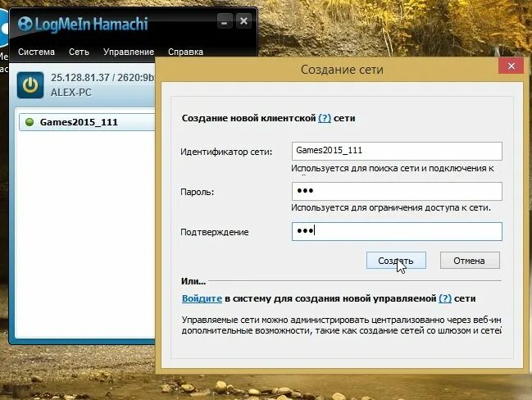The height and width of the screenshot is (400, 532).
Task: Focus the Подтверждение input field
Action: [x=397, y=231]
